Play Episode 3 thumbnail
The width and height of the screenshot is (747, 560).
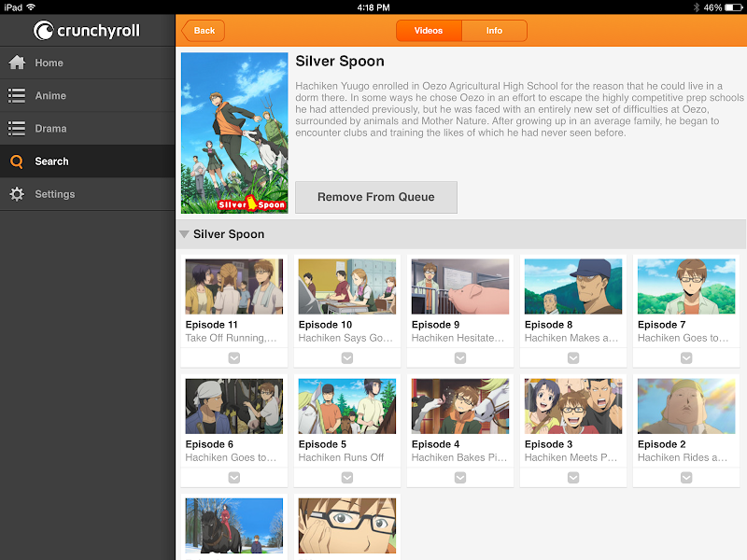click(x=573, y=406)
